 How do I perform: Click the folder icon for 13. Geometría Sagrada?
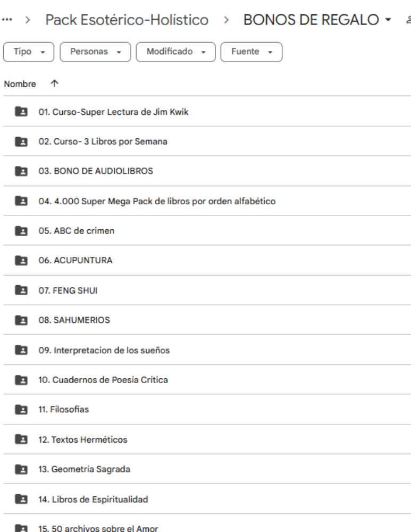click(x=21, y=469)
